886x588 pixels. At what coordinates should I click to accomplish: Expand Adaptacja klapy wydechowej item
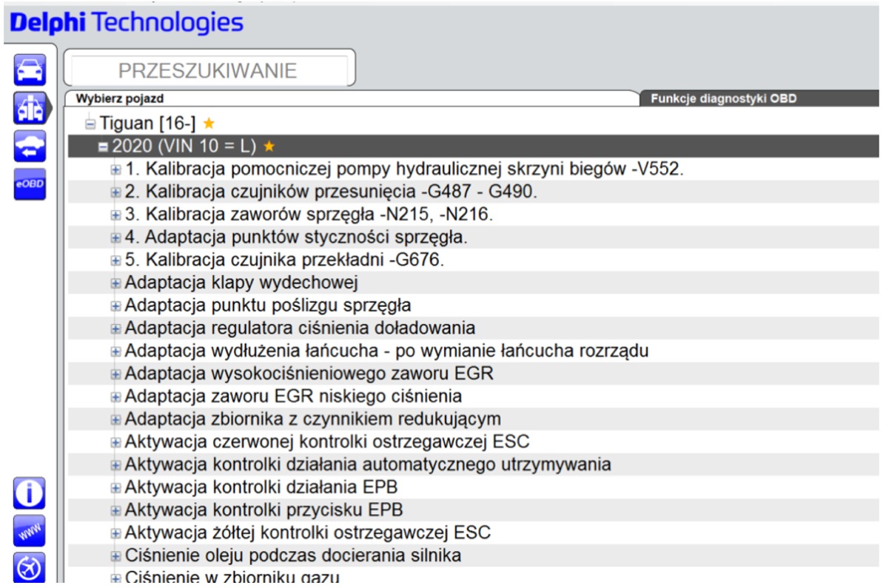pos(115,283)
